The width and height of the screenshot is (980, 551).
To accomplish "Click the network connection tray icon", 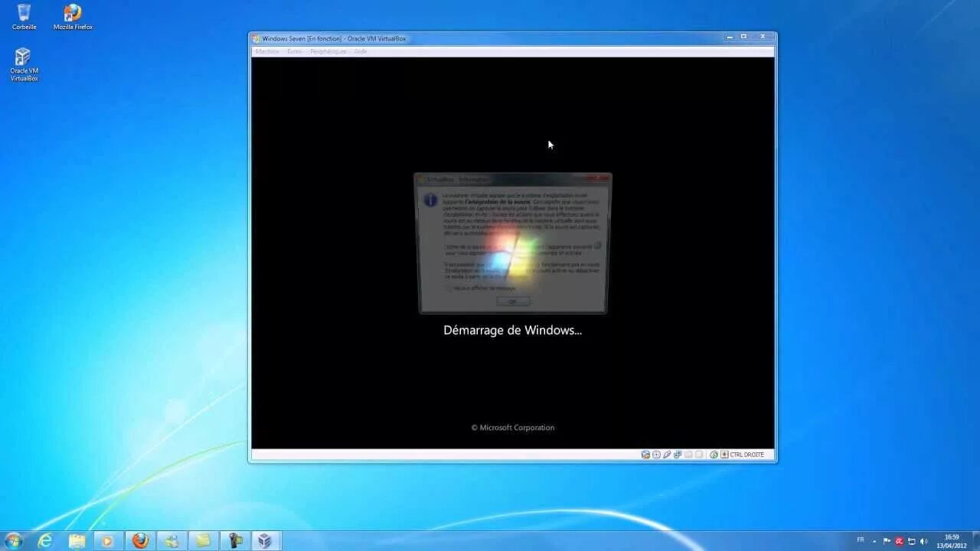I will click(x=911, y=541).
